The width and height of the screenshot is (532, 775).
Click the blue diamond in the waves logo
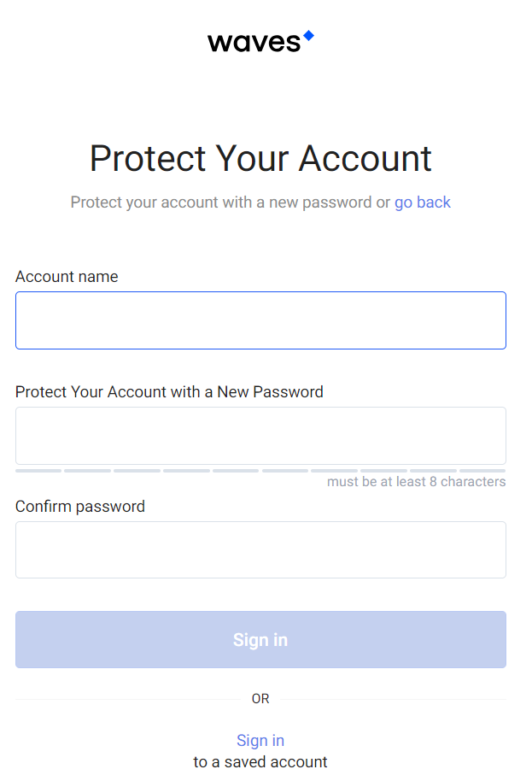click(x=308, y=36)
